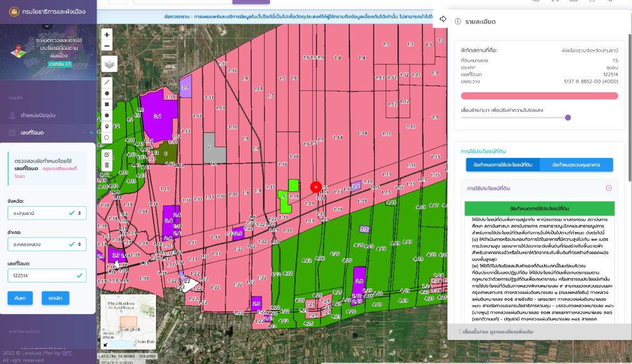Switch to ข้อกำหนดการใช้ประโยชน์ที่ดิน tab
The height and width of the screenshot is (364, 632).
pos(502,165)
